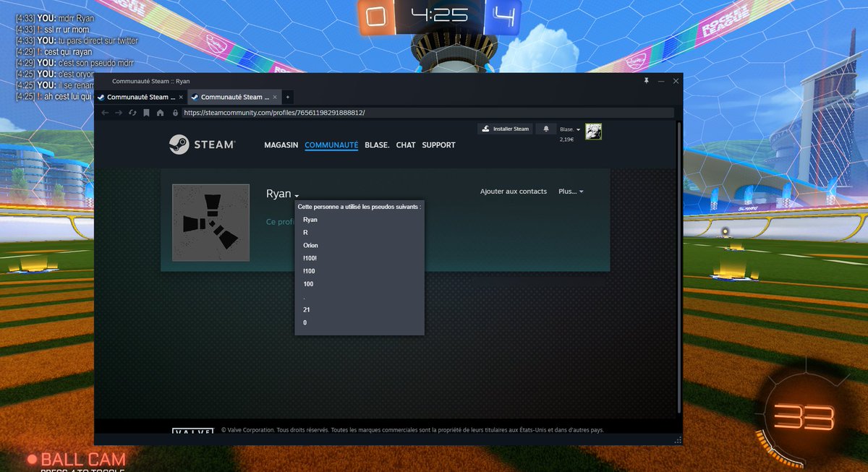The width and height of the screenshot is (868, 472).
Task: Click the Valve logo in footer
Action: [x=192, y=430]
